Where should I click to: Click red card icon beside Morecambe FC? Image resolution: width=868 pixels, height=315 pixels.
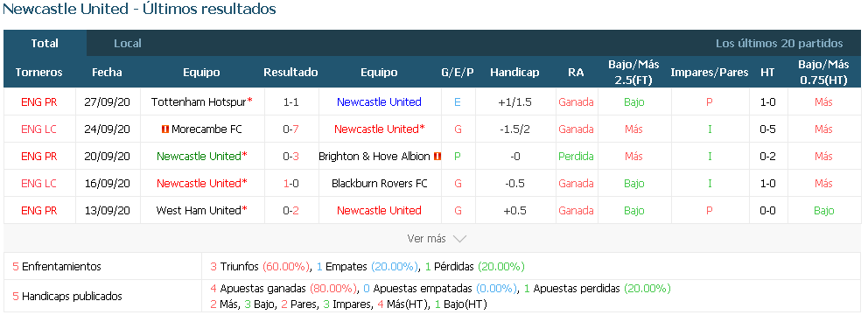(x=164, y=129)
